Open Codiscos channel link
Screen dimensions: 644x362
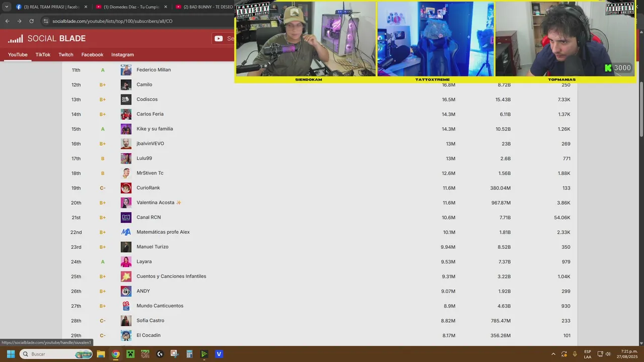click(147, 99)
